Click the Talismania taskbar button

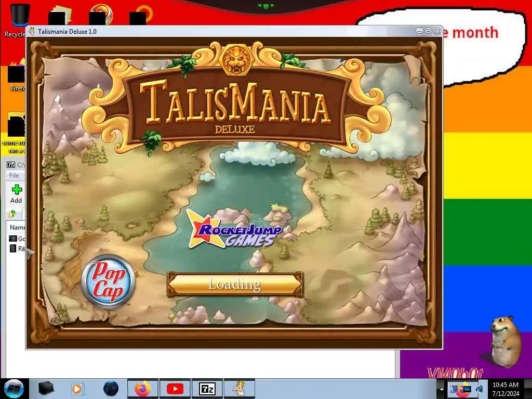[239, 389]
